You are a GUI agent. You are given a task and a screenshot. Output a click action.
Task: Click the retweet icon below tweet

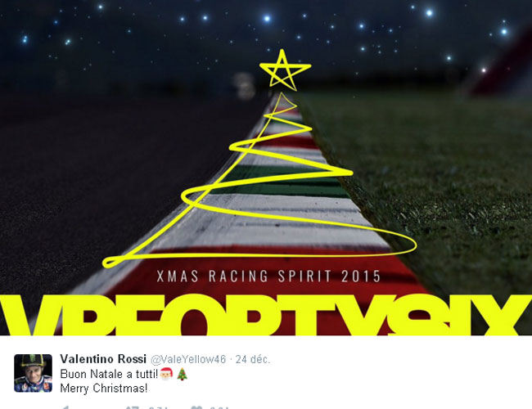132,407
